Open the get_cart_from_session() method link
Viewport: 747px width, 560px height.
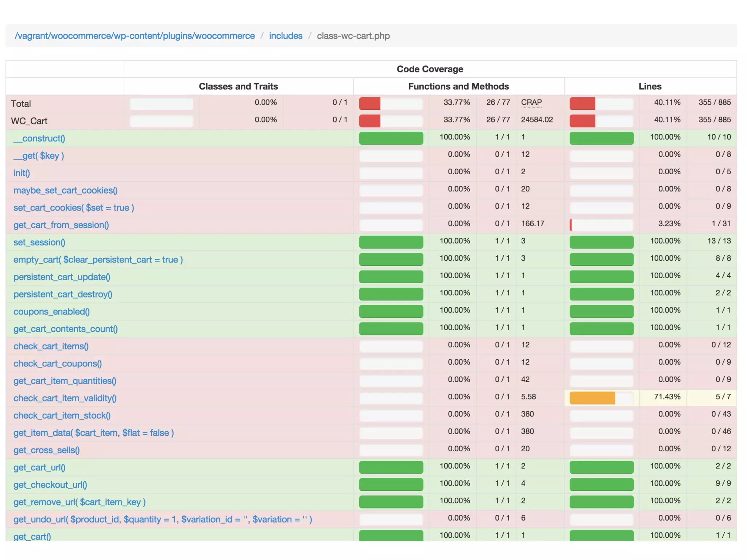[x=61, y=225]
